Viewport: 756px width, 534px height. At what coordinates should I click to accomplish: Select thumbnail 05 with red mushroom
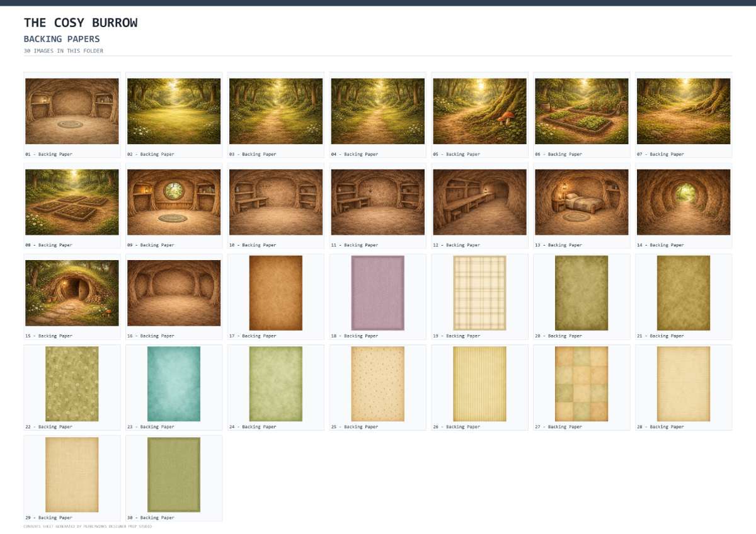[x=480, y=111]
